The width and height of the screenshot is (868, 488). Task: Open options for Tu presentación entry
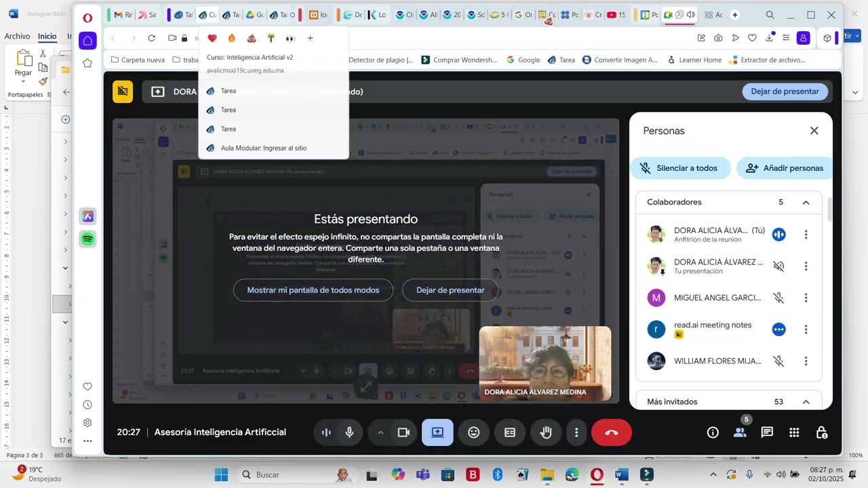tap(806, 266)
